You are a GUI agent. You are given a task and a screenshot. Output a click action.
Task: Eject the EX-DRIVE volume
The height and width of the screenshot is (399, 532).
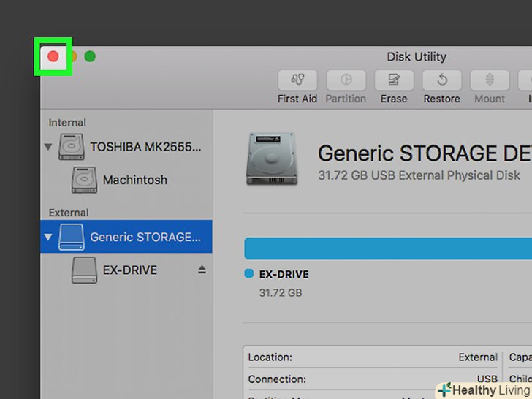(x=202, y=270)
